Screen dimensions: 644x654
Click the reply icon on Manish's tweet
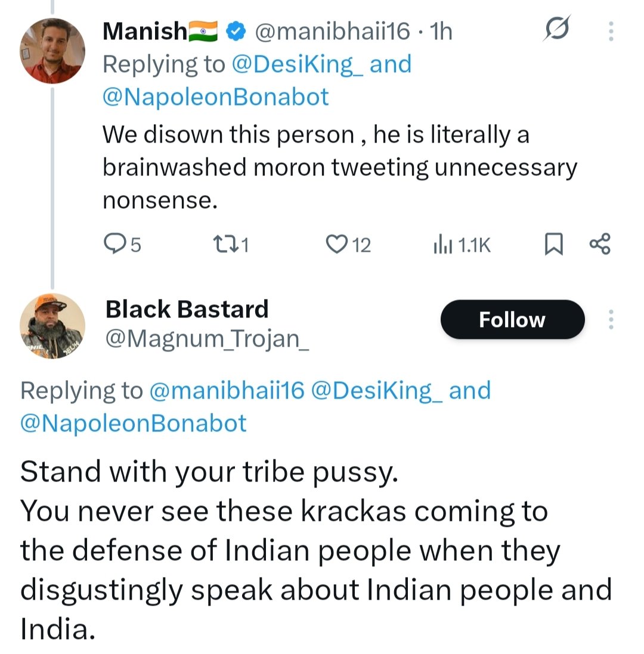point(114,244)
